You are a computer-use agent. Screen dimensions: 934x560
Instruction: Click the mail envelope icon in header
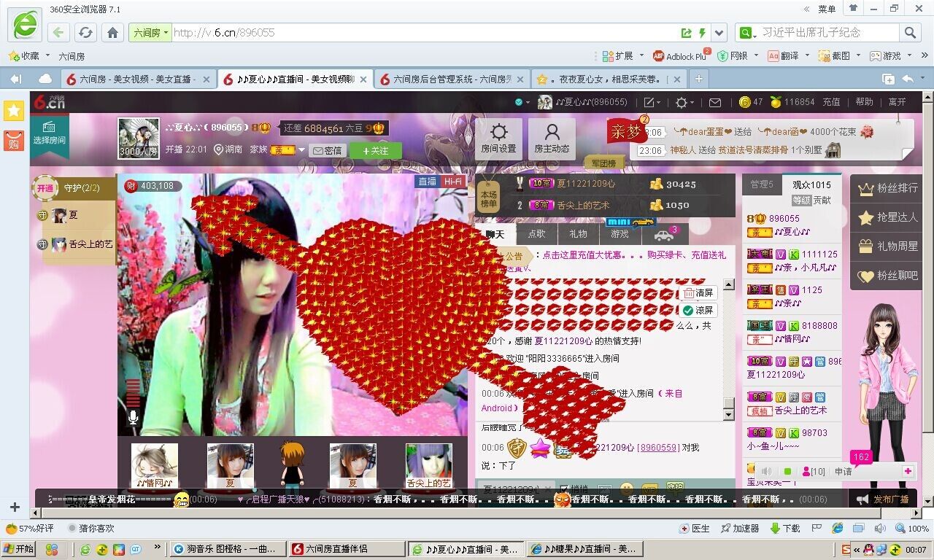click(x=715, y=103)
